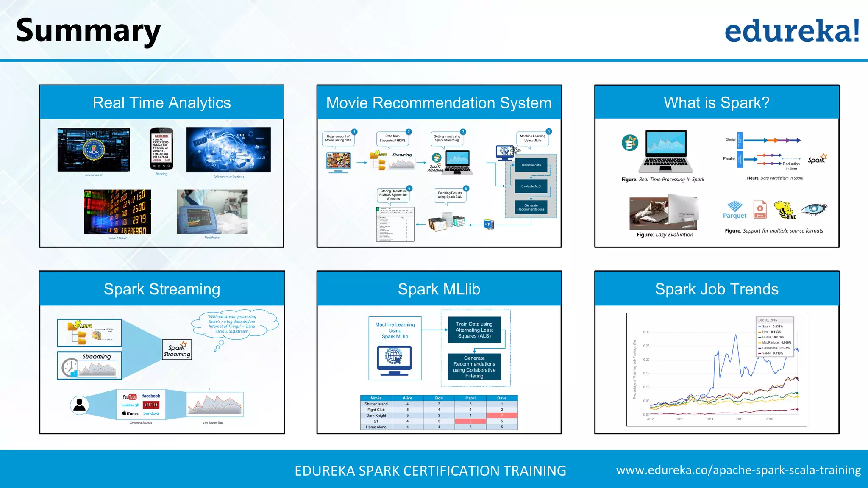The width and height of the screenshot is (868, 488).
Task: Click the job trends line chart
Action: pos(716,369)
